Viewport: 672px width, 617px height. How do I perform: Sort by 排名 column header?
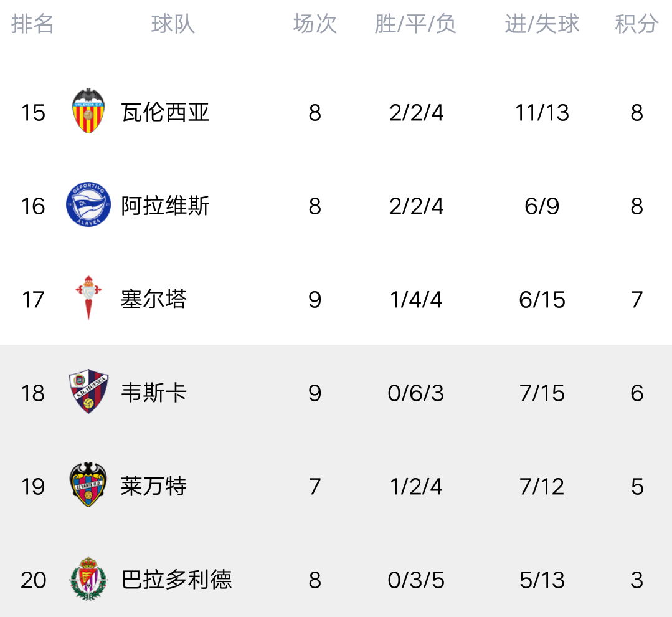pyautogui.click(x=32, y=24)
